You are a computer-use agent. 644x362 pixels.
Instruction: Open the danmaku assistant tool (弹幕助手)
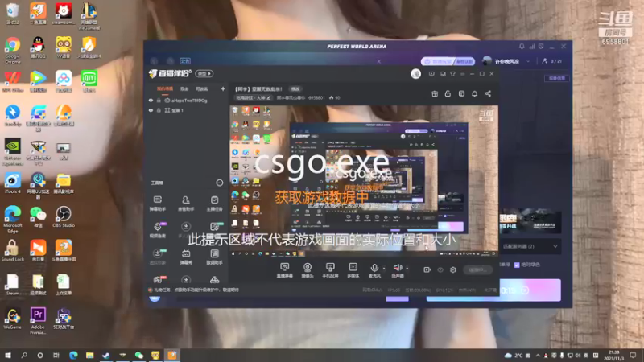pos(157,204)
